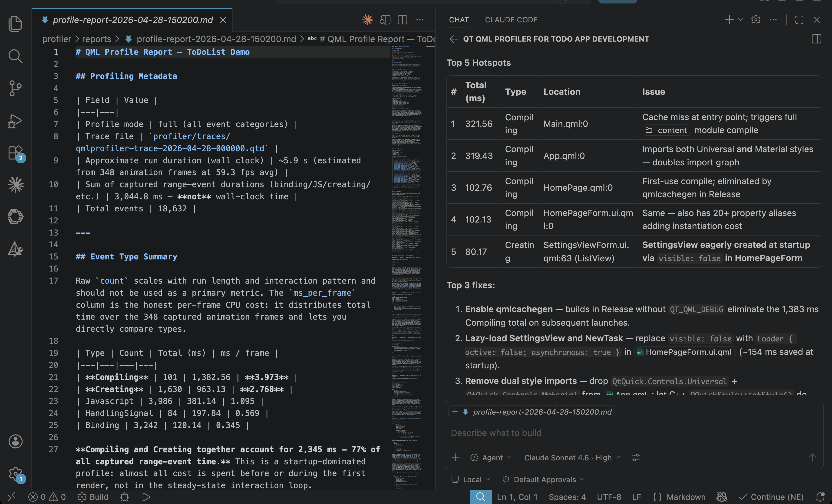Maximize the chat panel size
This screenshot has height=504, width=832.
click(x=799, y=20)
